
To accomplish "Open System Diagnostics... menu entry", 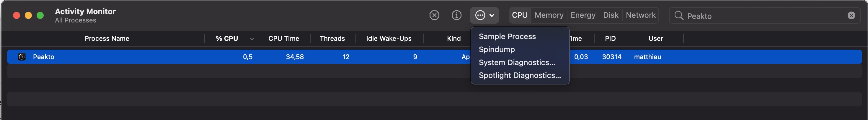I will pyautogui.click(x=517, y=62).
